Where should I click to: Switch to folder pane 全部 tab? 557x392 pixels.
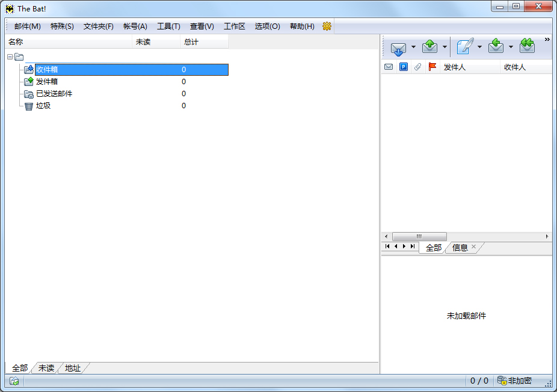pos(19,368)
